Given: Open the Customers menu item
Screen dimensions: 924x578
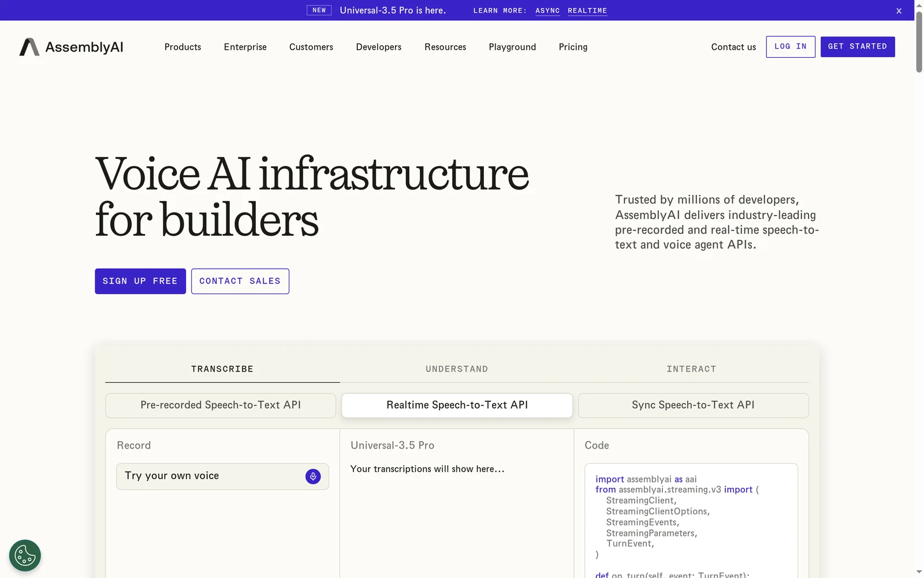Looking at the screenshot, I should [x=311, y=47].
